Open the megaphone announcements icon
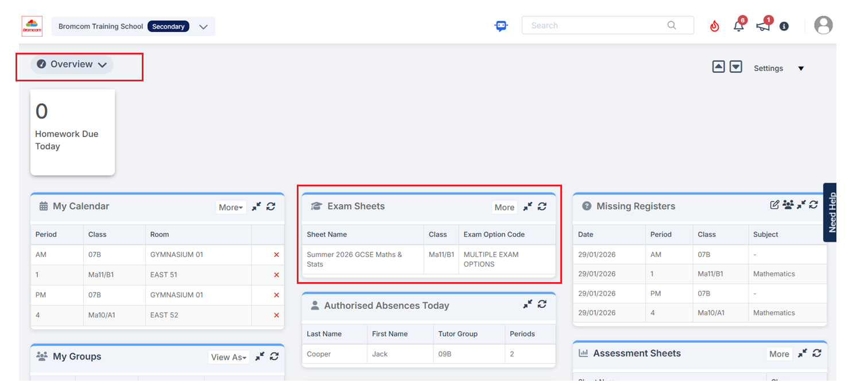Viewport: 868px width, 383px height. [763, 26]
